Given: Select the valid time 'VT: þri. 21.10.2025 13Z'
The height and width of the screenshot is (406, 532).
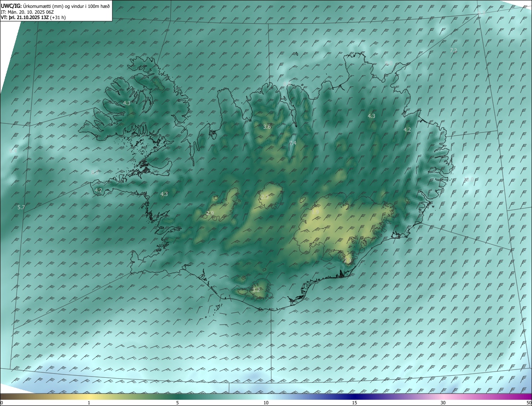Looking at the screenshot, I should [25, 17].
